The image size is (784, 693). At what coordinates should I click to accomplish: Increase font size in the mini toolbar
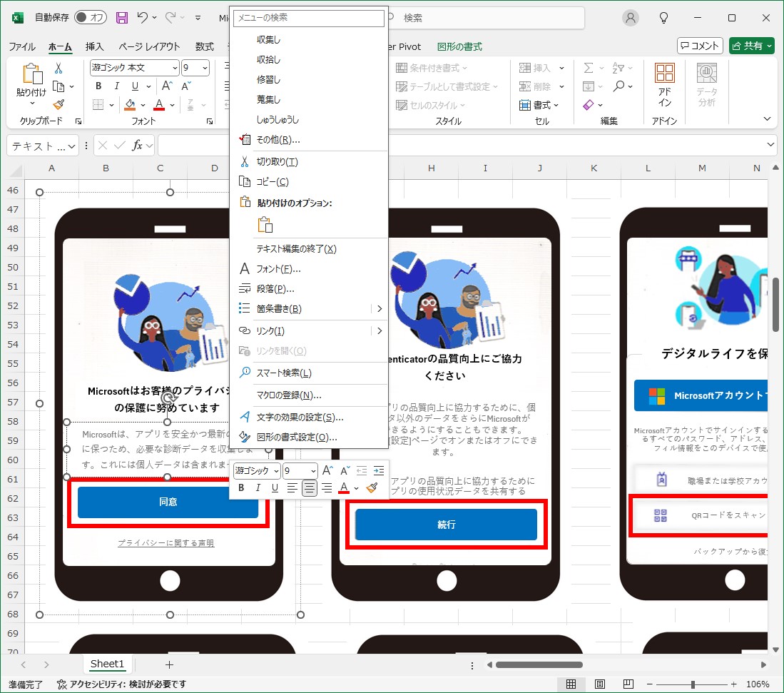pos(327,470)
